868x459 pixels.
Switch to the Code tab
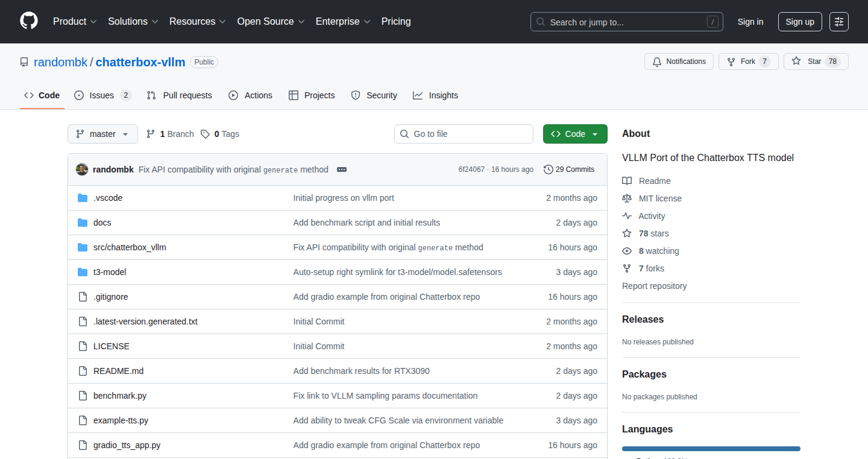click(x=42, y=95)
